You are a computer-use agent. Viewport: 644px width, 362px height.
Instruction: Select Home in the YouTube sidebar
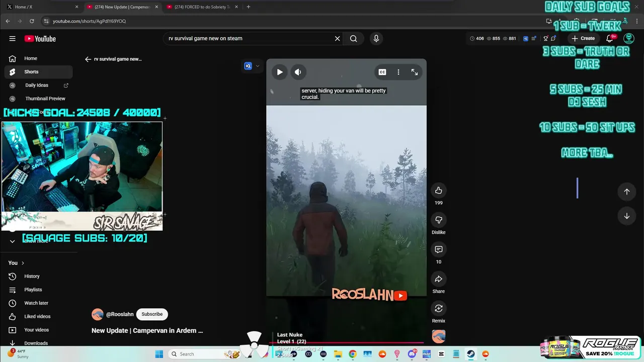[38, 58]
